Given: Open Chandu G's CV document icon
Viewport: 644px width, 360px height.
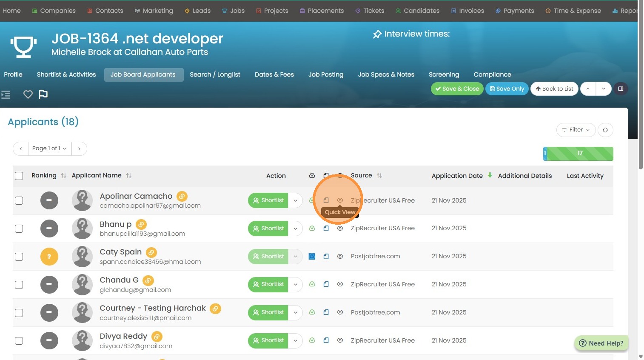Looking at the screenshot, I should (326, 284).
